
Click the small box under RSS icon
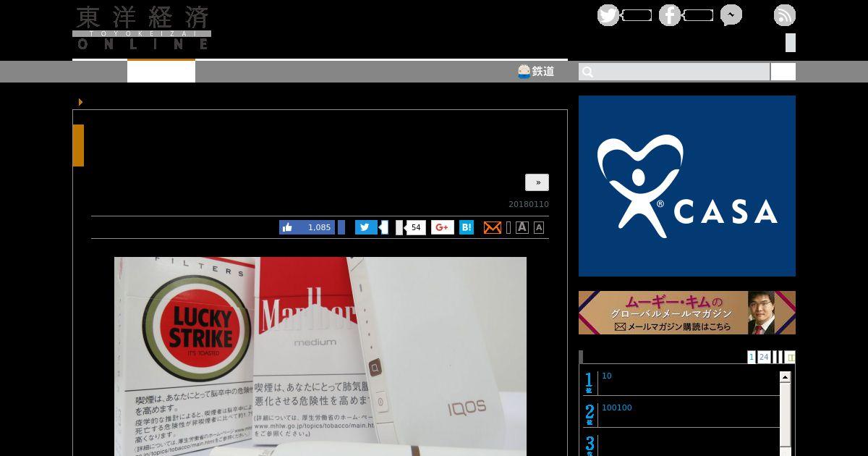pos(791,43)
